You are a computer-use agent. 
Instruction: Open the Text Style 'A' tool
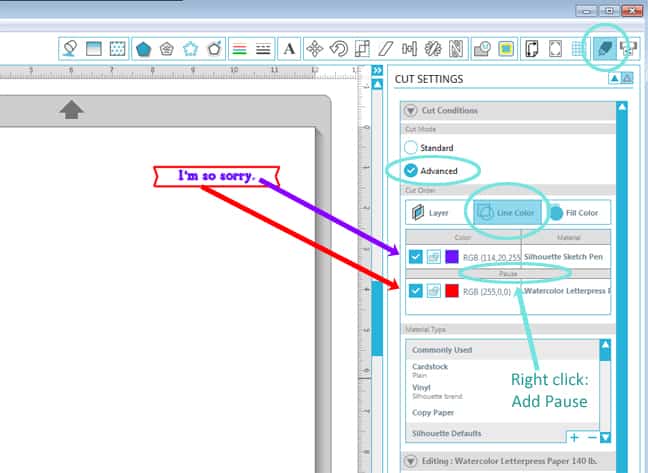(289, 48)
